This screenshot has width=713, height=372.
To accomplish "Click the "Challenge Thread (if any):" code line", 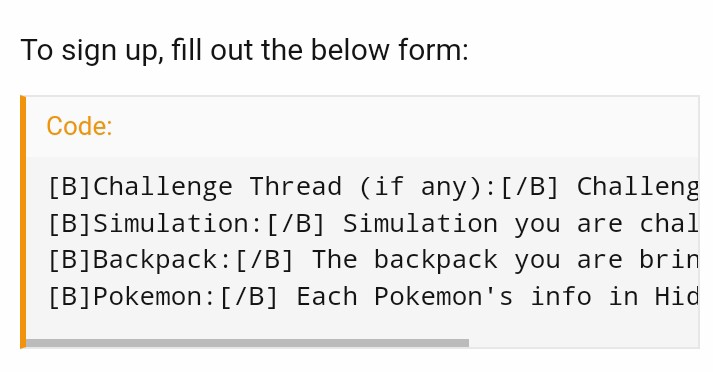I will point(373,186).
